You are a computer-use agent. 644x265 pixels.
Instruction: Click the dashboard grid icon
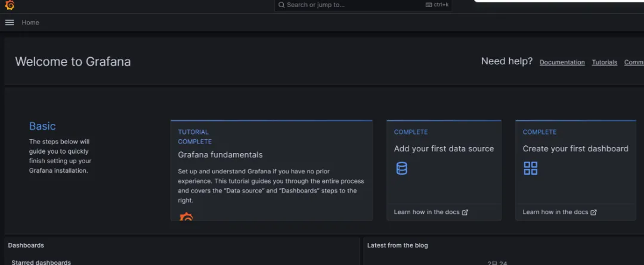pos(531,168)
